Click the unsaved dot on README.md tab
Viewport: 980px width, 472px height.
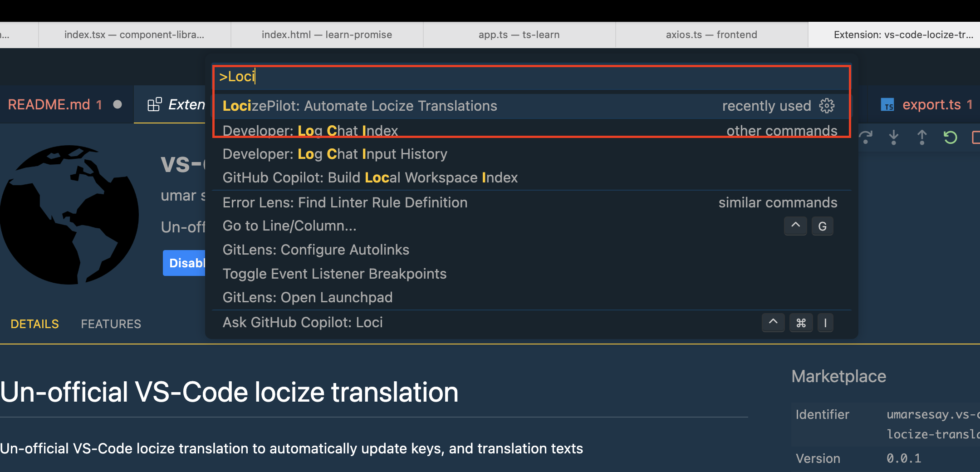tap(118, 104)
